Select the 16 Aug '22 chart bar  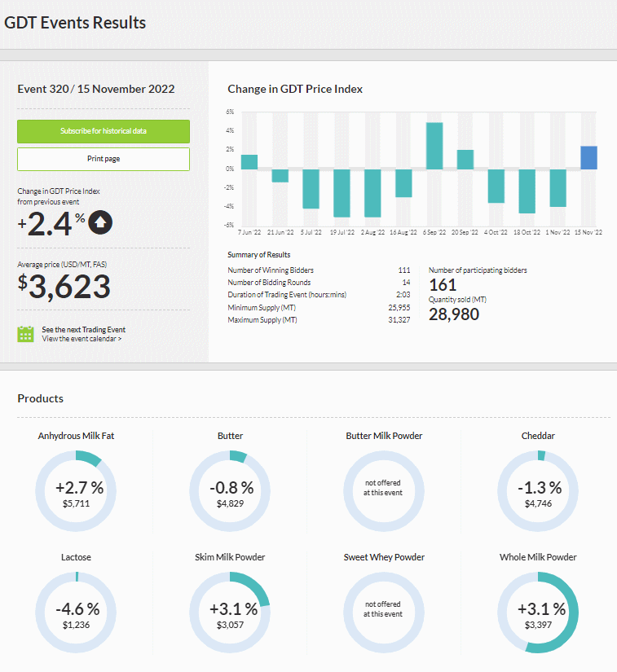403,183
